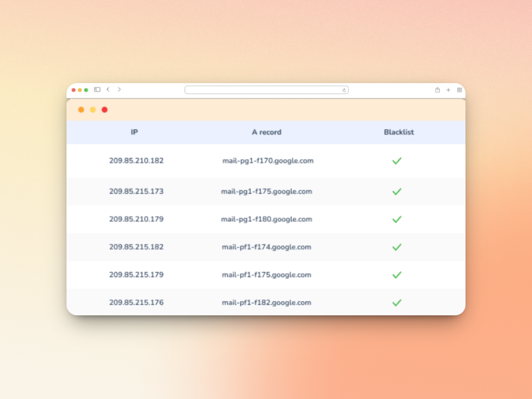Image resolution: width=532 pixels, height=399 pixels.
Task: Click mail-pg1-f170.google.com record
Action: 268,161
